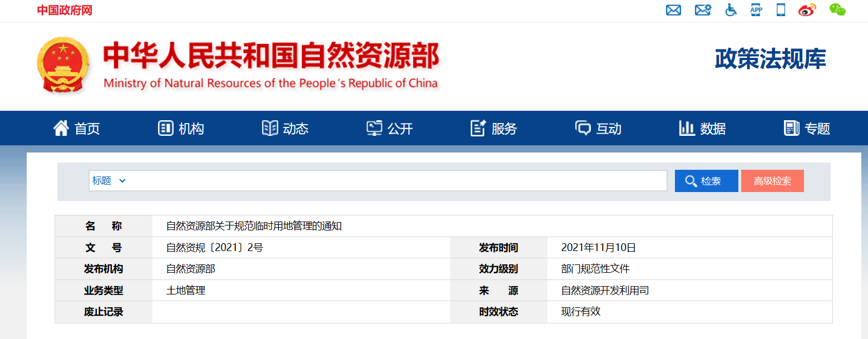Open the 公开 navigation menu

pos(389,128)
